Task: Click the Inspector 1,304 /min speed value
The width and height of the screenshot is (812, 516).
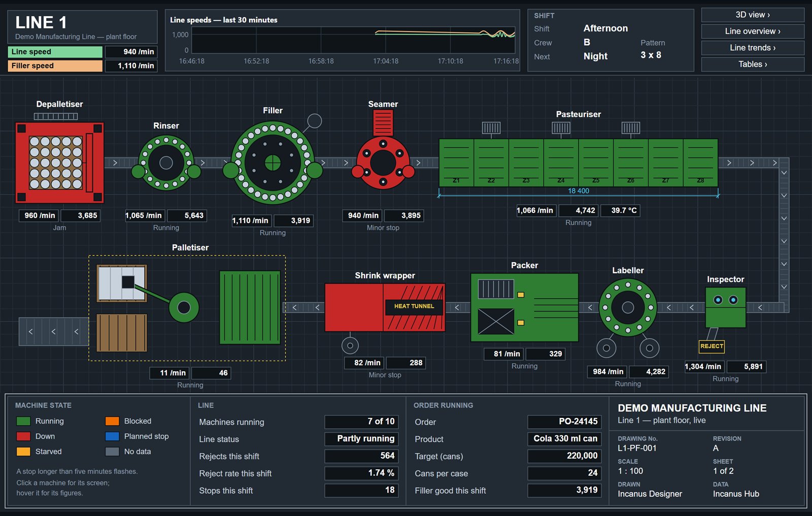Action: [704, 367]
